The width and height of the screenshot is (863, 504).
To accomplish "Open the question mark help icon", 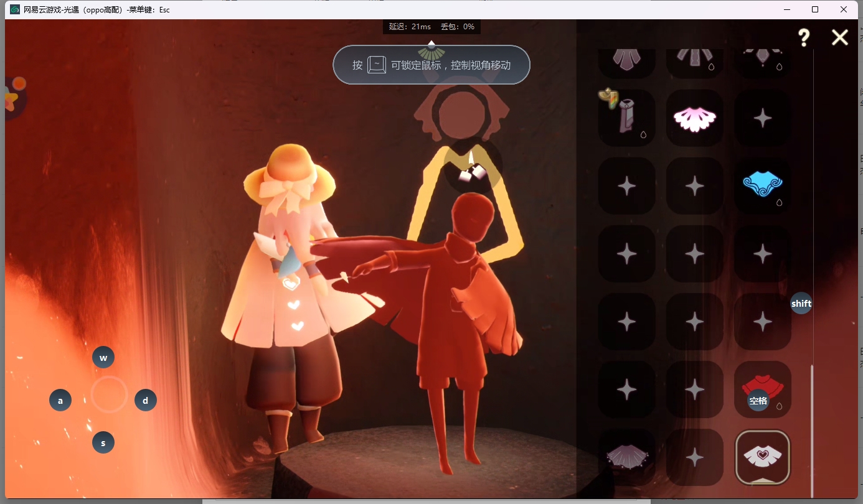I will 804,37.
